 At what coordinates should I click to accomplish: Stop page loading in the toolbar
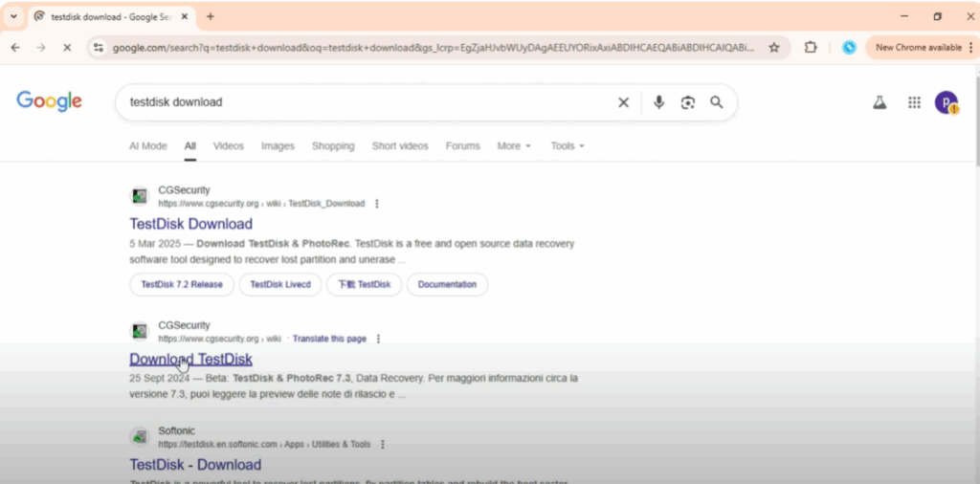[66, 48]
